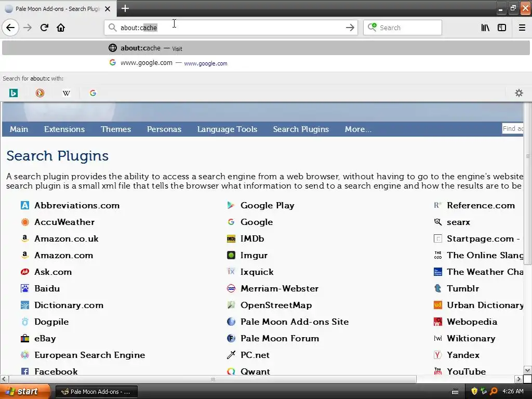
Task: Open the Merriam-Webster plugin link
Action: [x=280, y=288]
